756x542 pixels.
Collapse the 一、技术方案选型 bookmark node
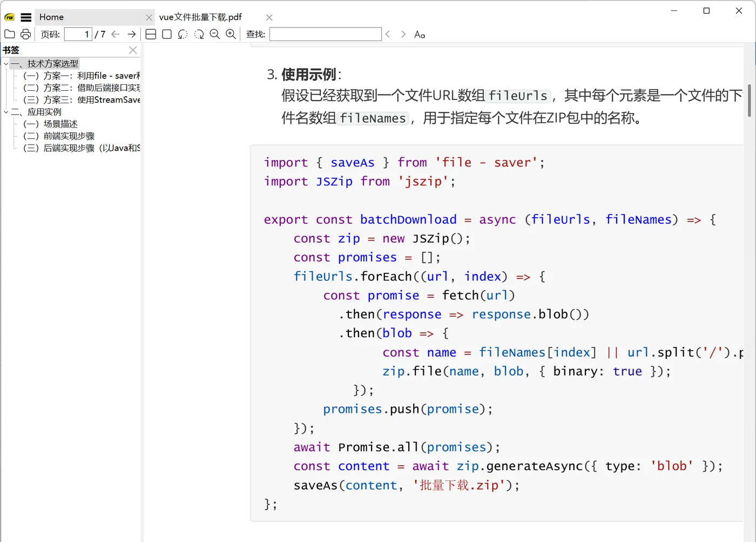6,64
